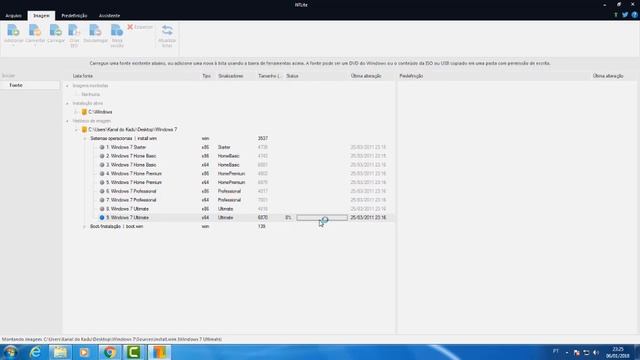Open Windows Explorer from the taskbar
This screenshot has height=360, width=640.
(60, 352)
